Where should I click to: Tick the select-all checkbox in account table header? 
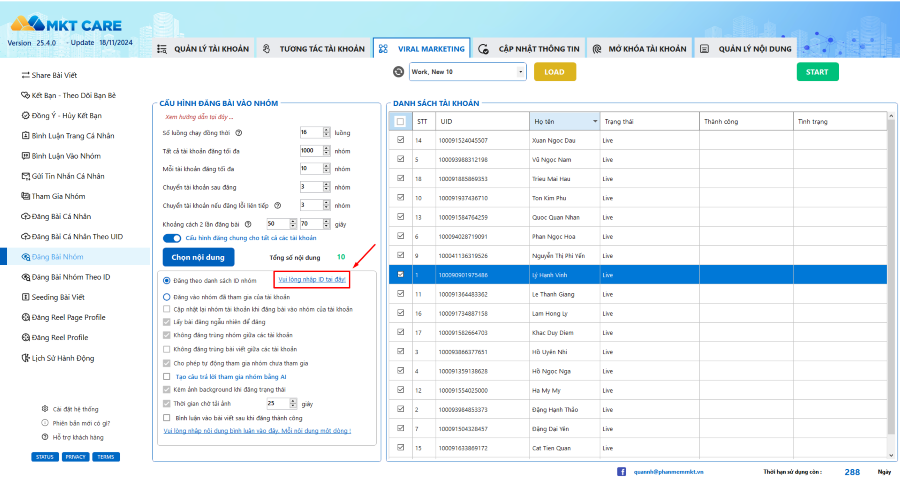pos(401,122)
